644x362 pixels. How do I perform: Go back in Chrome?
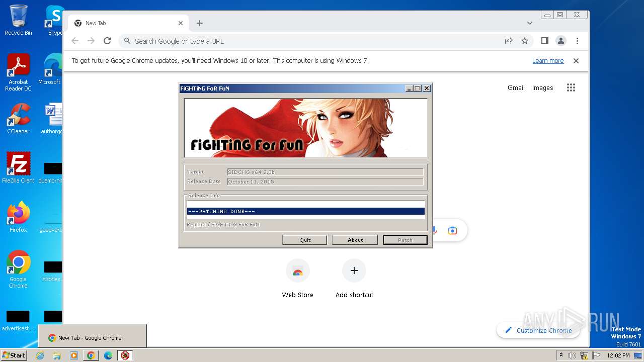75,41
